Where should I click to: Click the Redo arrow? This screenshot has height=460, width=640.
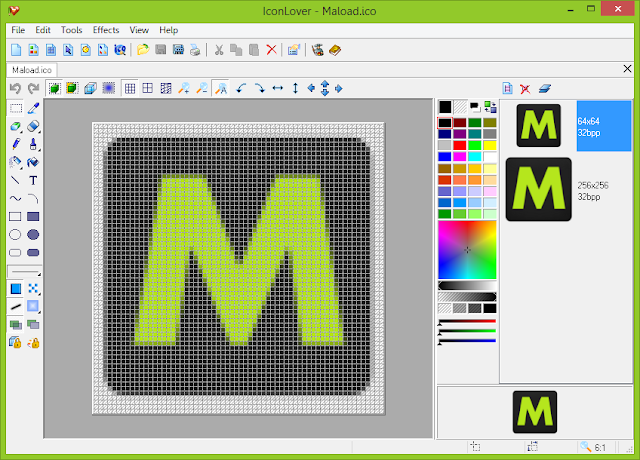[x=33, y=88]
